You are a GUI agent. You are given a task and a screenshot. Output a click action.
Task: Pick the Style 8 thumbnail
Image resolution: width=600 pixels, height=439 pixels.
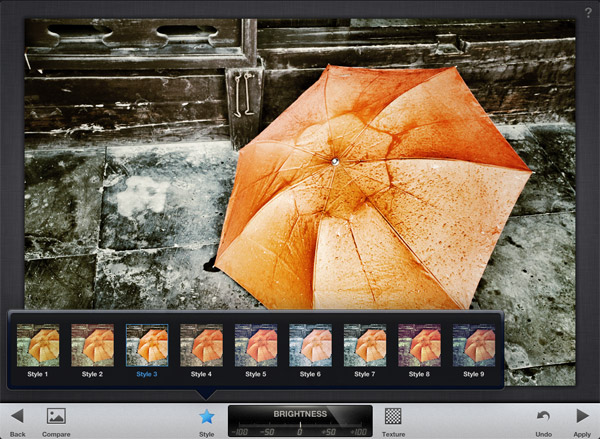[419, 345]
